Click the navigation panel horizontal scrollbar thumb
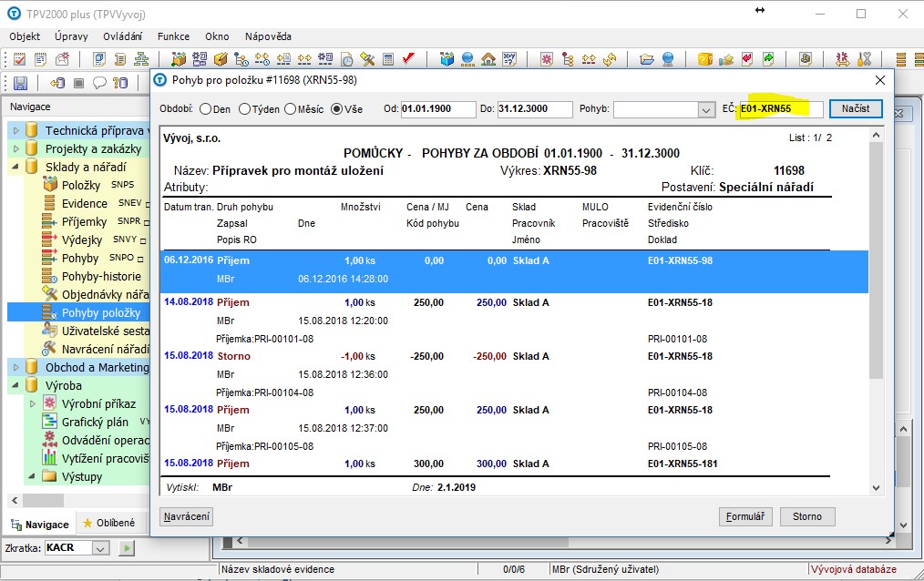Viewport: 924px width, 581px height. (x=43, y=500)
